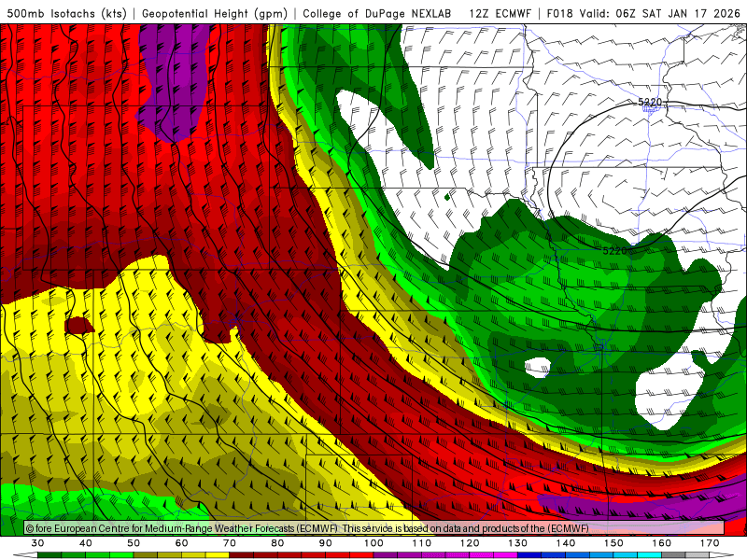This screenshot has height=560, width=747.
Task: Click the tiny green dot in the white region
Action: (x=447, y=197)
